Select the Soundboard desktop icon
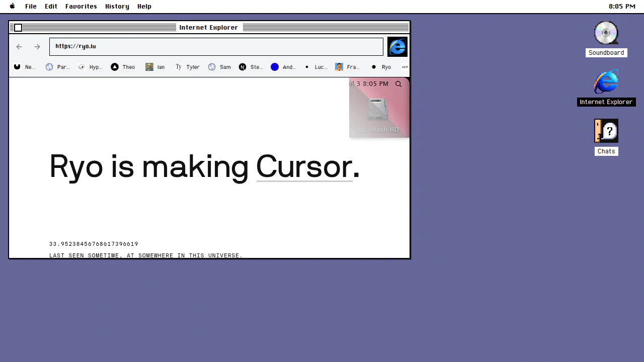This screenshot has width=644, height=362. pyautogui.click(x=606, y=39)
